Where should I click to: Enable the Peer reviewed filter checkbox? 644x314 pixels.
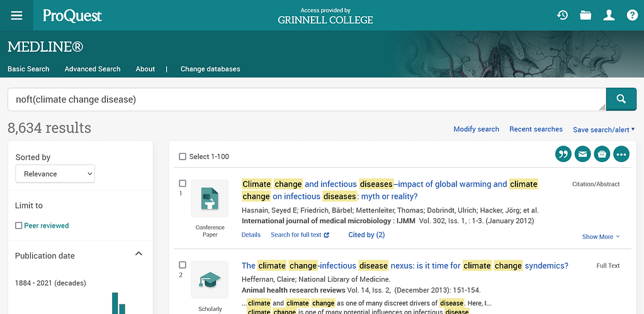[19, 226]
